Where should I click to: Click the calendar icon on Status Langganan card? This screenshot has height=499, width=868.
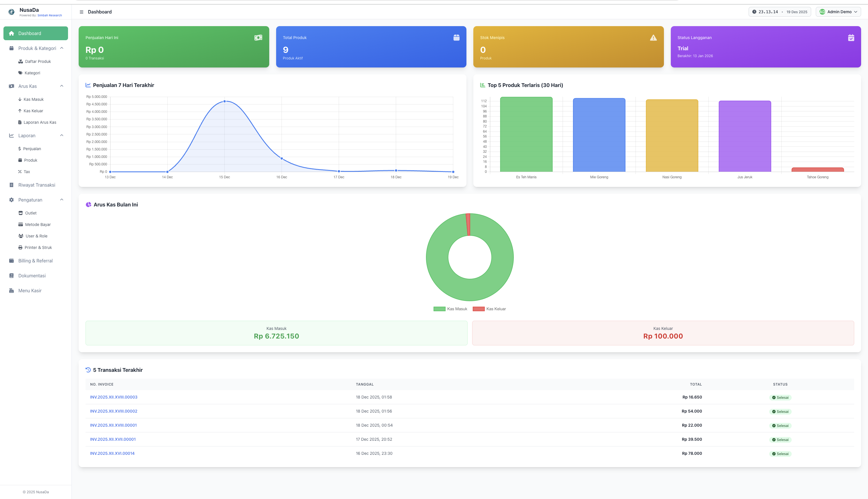[x=851, y=38]
